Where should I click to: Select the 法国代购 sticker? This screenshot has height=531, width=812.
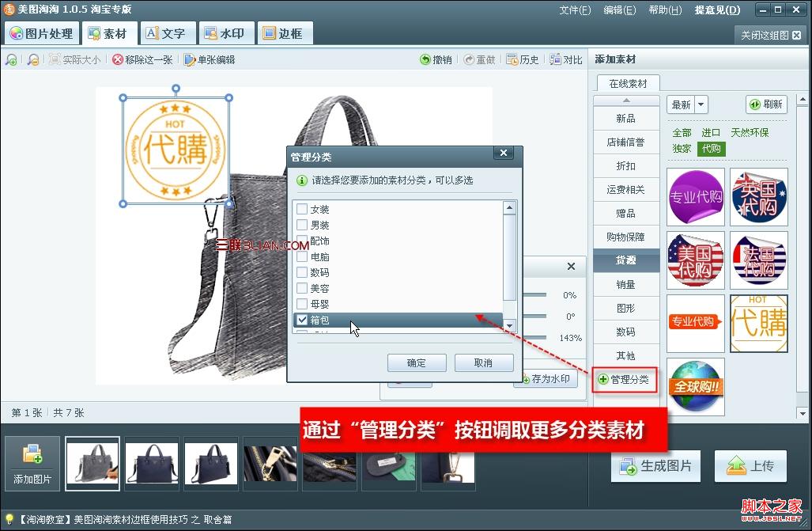(759, 260)
